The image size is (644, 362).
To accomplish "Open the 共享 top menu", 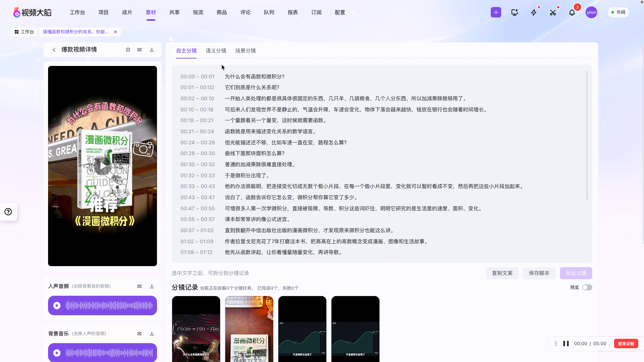I will click(x=174, y=12).
